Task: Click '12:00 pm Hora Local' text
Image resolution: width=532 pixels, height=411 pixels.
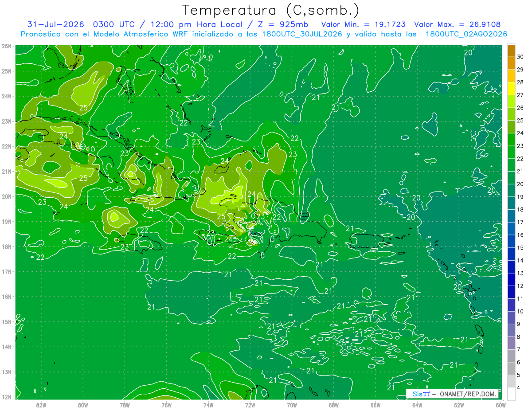Action: (196, 24)
